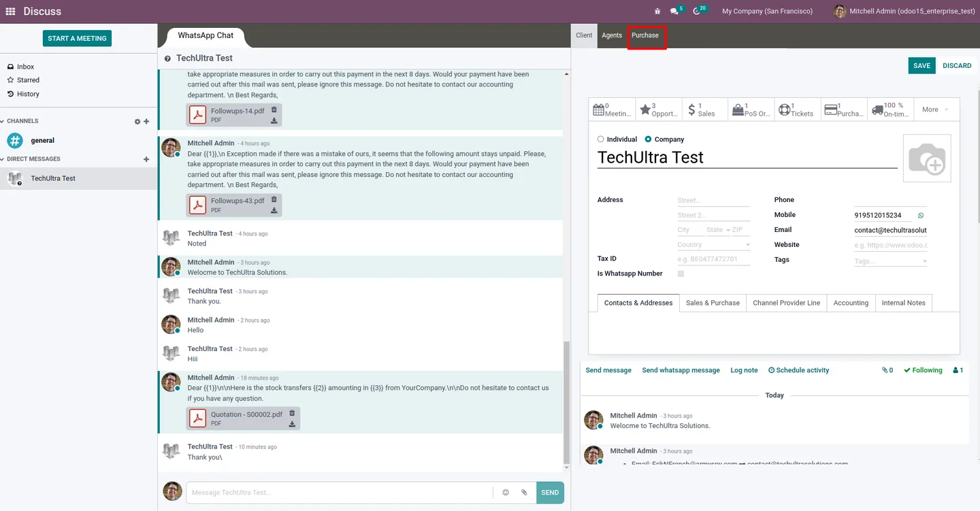Switch to the Purchase tab
Image resolution: width=980 pixels, height=511 pixels.
pyautogui.click(x=645, y=35)
